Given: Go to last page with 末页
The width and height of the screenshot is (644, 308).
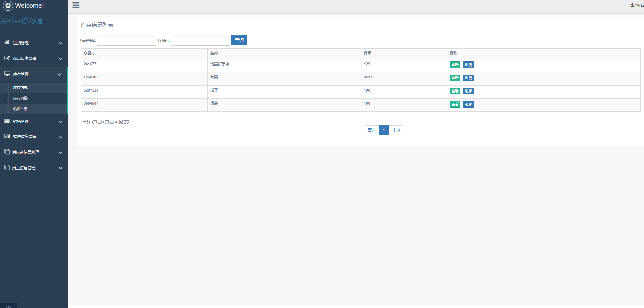Looking at the screenshot, I should (396, 130).
